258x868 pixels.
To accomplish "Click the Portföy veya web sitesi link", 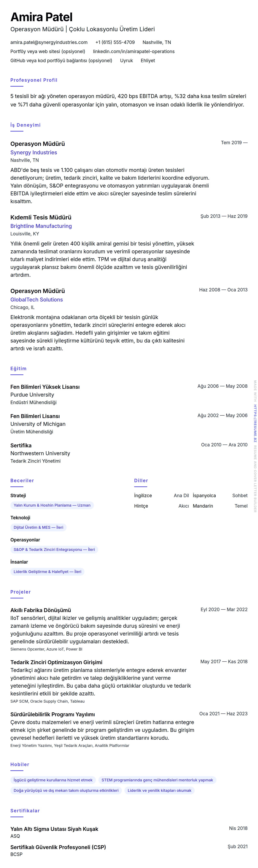I will [x=47, y=52].
